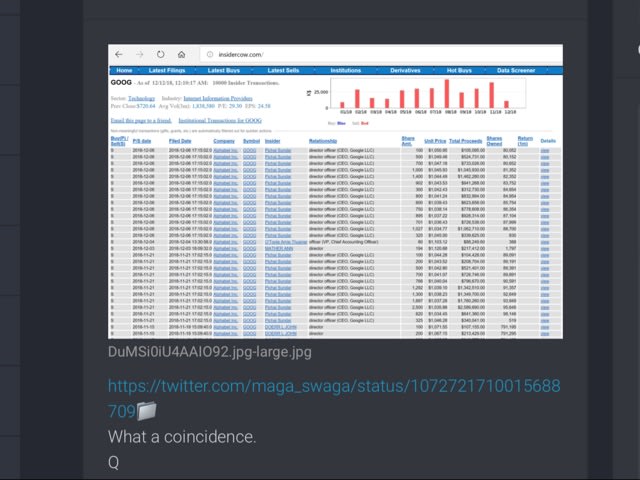Go to the Latest Sells tab
Image resolution: width=640 pixels, height=480 pixels.
(x=280, y=71)
